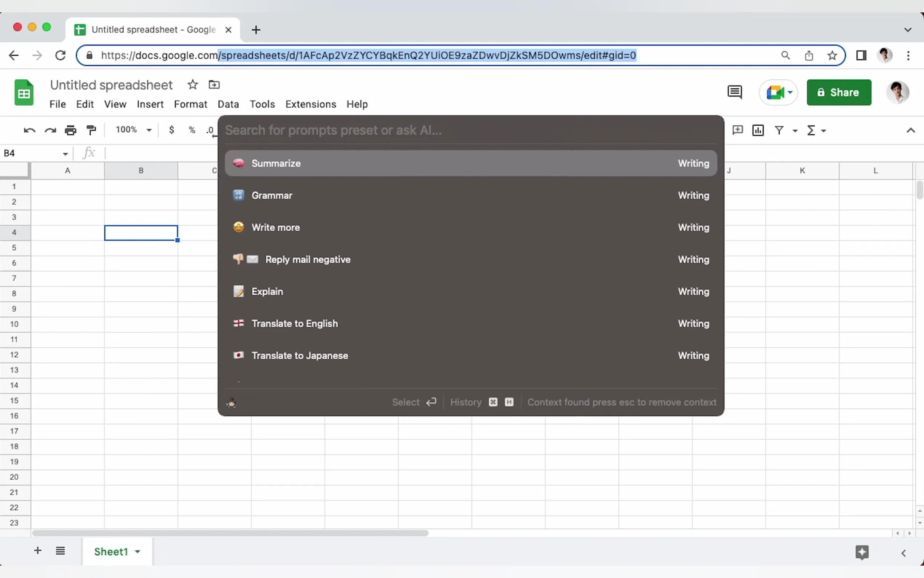Open the Format menu

pos(190,104)
